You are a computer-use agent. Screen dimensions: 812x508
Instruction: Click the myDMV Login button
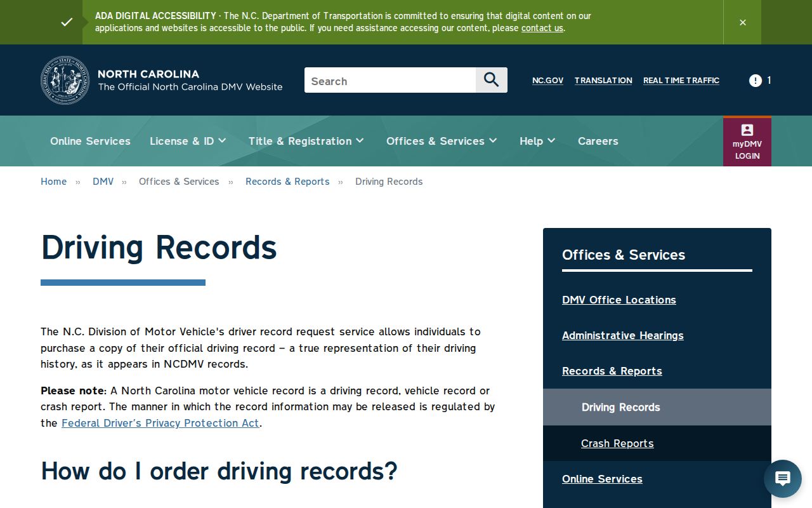click(747, 142)
